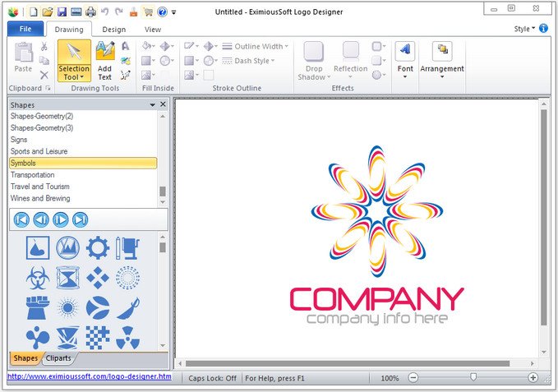The height and width of the screenshot is (392, 558).
Task: Click the zoom slider handle
Action: (x=473, y=377)
